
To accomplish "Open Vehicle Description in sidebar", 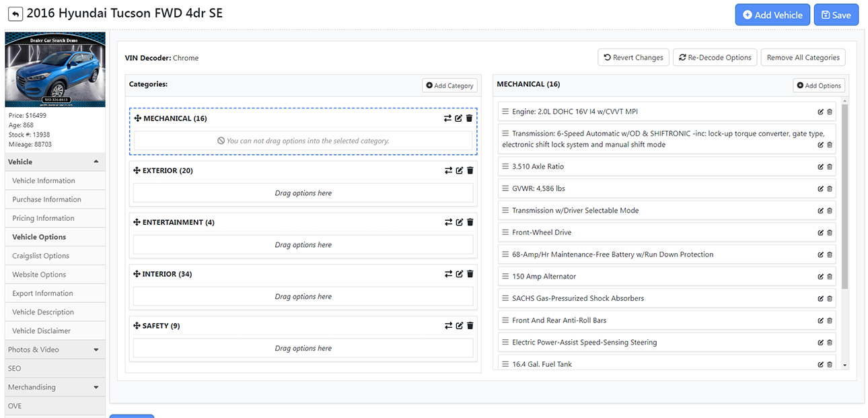I will [x=43, y=312].
